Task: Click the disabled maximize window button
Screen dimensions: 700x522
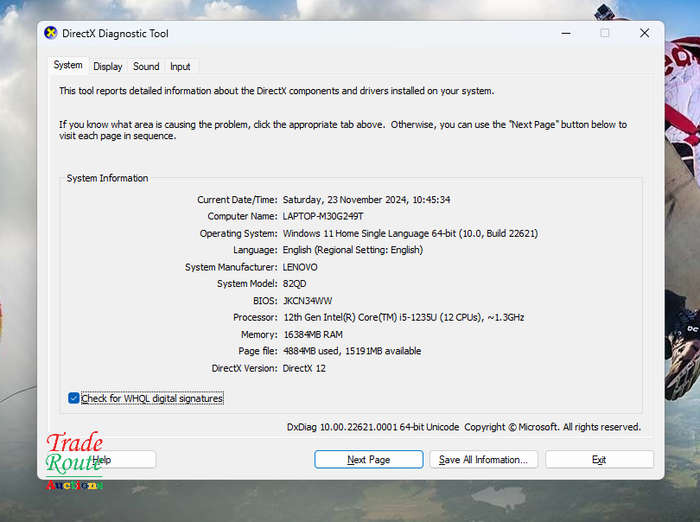Action: [604, 33]
